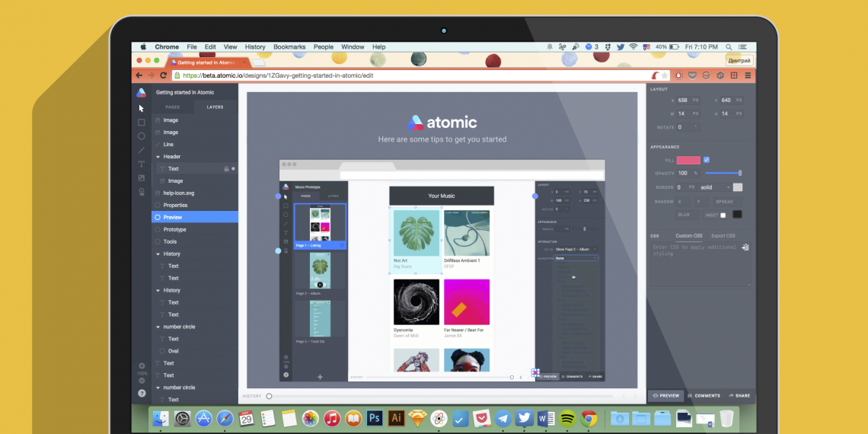The width and height of the screenshot is (868, 434).
Task: Select the Rectangle tool in left toolbar
Action: pos(141,122)
